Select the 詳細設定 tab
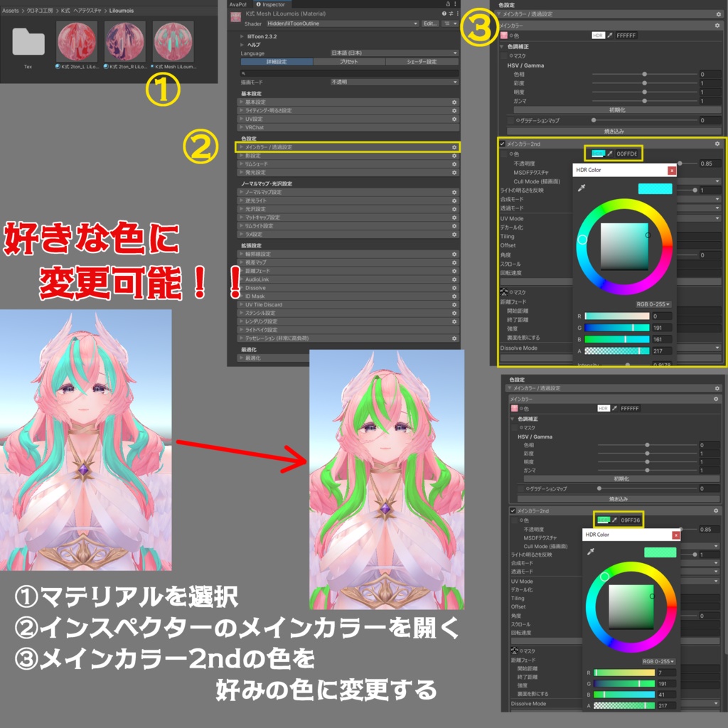The image size is (728, 728). pos(277,61)
